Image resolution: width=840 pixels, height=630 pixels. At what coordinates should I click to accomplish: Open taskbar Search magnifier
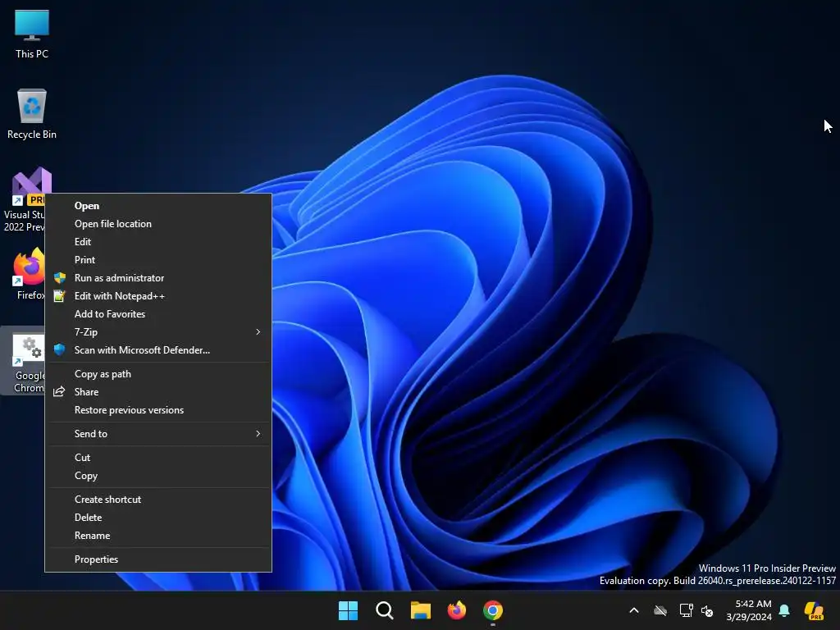[x=385, y=610]
